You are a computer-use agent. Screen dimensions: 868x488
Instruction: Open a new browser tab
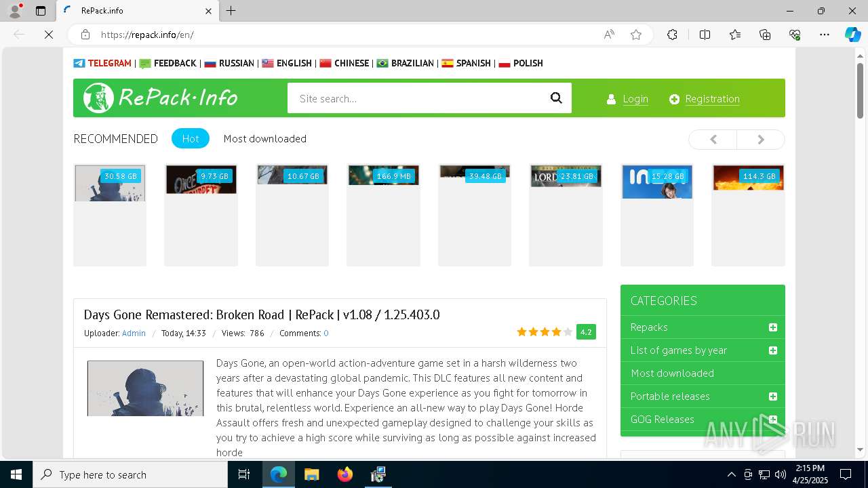tap(231, 11)
